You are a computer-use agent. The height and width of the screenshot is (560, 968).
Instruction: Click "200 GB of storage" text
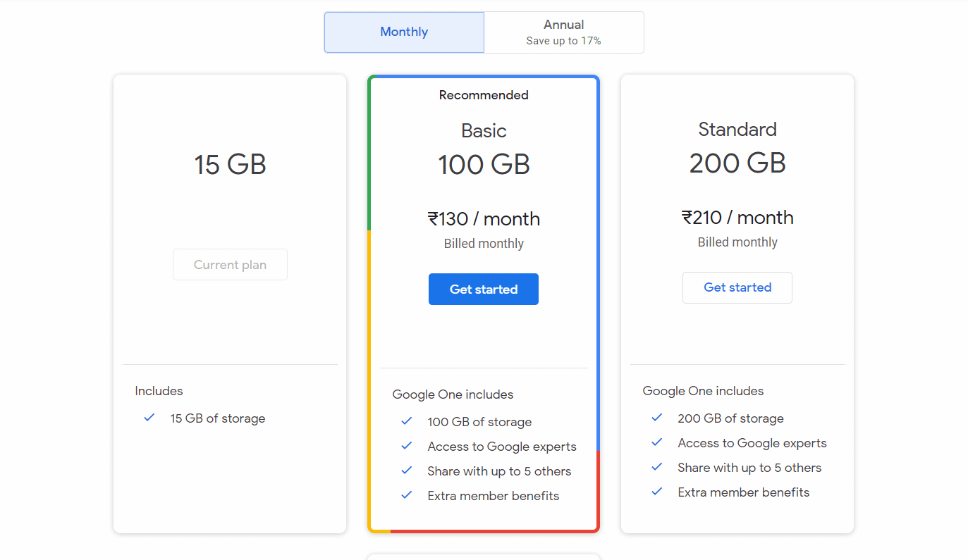[730, 418]
